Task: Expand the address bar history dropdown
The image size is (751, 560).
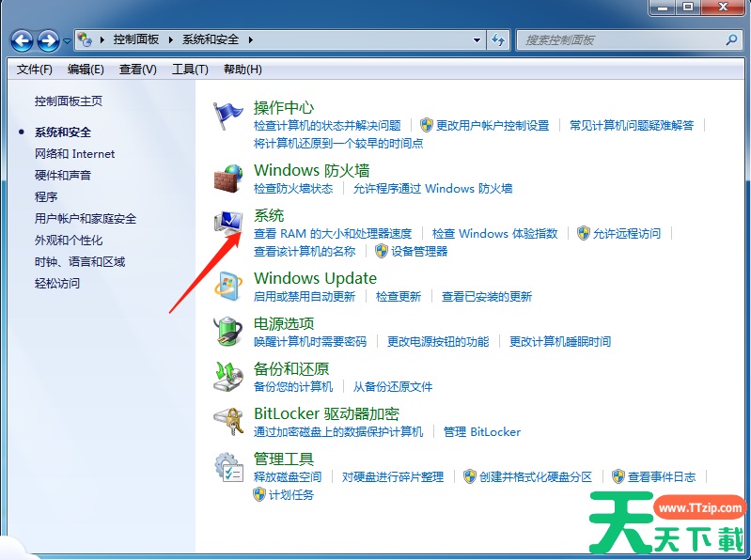Action: pos(477,40)
